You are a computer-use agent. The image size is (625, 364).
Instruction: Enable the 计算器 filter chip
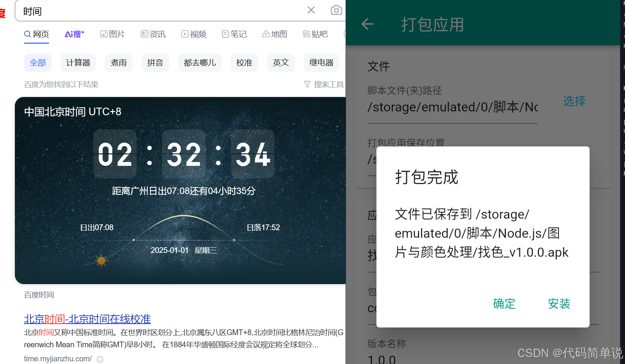(x=78, y=62)
